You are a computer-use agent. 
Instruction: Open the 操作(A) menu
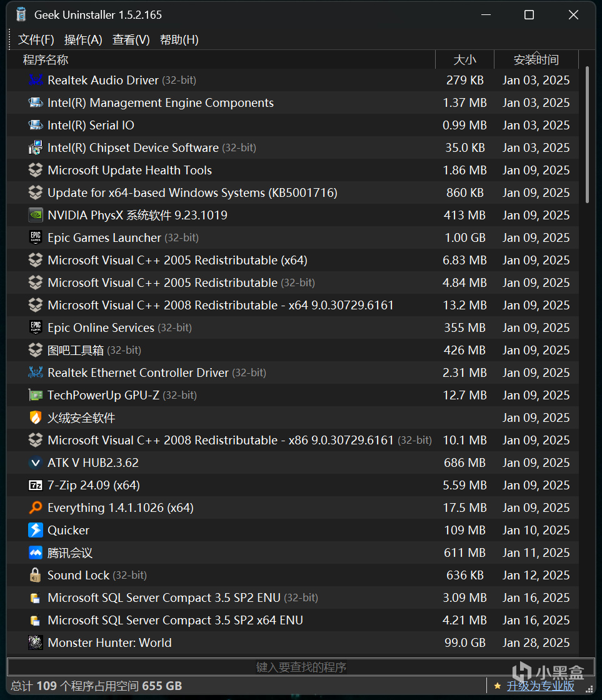[x=83, y=40]
